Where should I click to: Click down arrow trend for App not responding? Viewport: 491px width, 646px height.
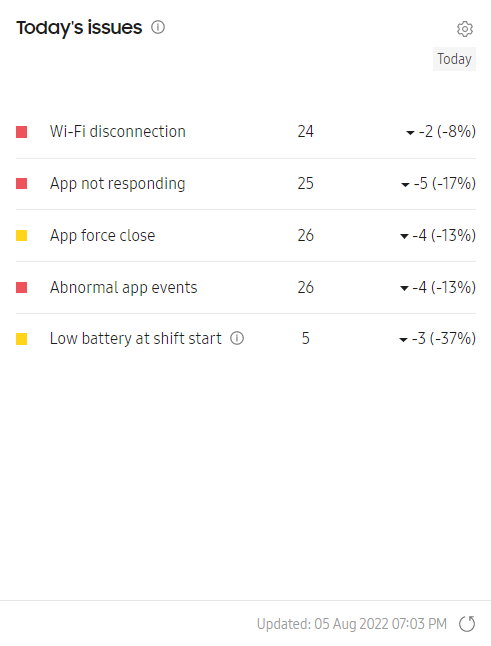click(x=405, y=185)
